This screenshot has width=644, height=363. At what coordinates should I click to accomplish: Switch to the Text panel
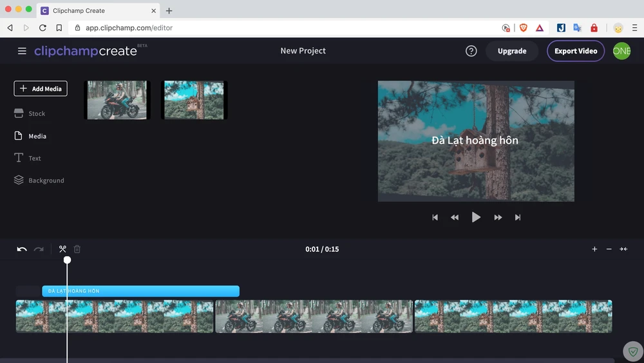point(35,158)
